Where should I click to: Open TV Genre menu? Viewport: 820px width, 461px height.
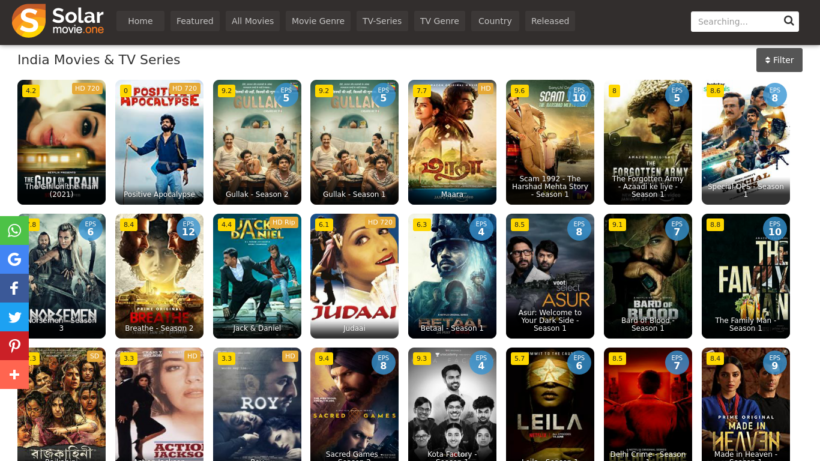point(439,21)
